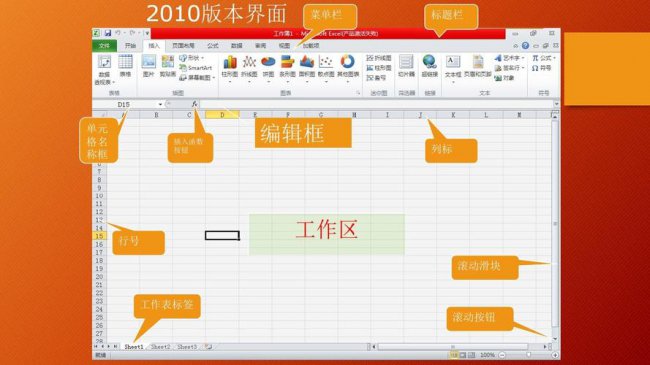This screenshot has width=650, height=365.
Task: Open the customize quick access toolbar dropdown
Action: pyautogui.click(x=147, y=33)
